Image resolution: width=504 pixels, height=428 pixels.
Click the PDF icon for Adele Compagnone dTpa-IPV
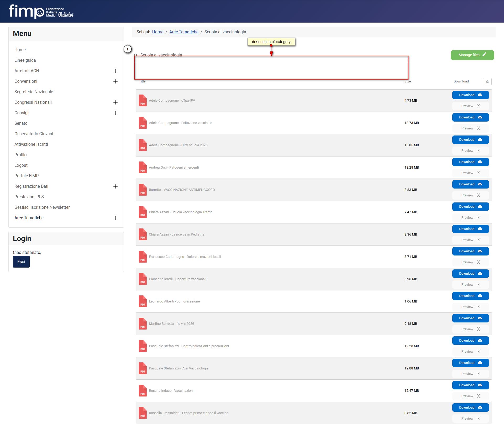[143, 101]
